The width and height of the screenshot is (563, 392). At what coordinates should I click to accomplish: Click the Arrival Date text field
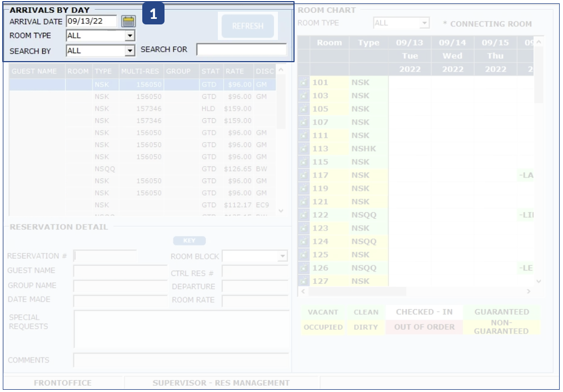tap(91, 22)
